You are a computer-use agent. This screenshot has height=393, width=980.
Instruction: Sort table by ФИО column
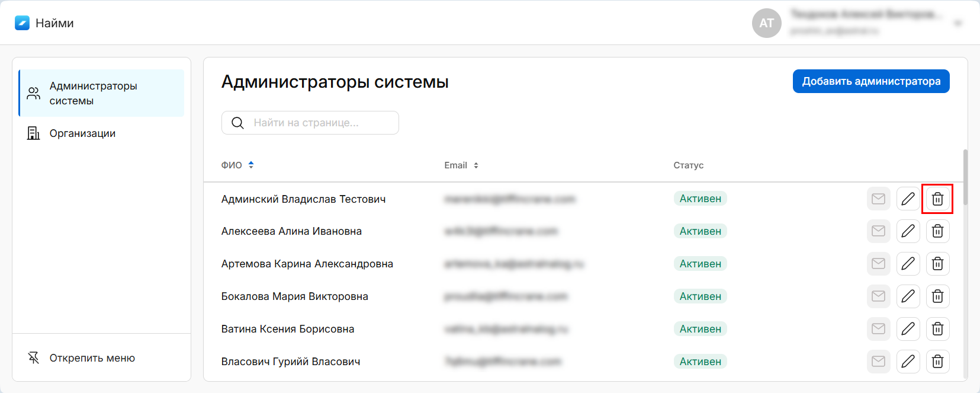251,165
